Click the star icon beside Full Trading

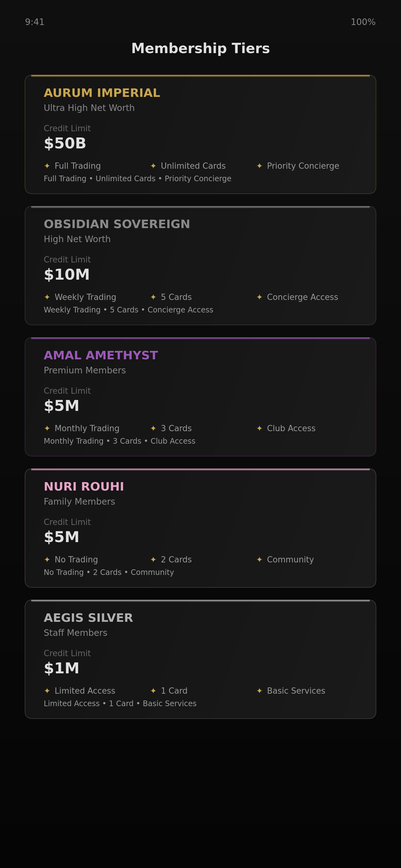pyautogui.click(x=47, y=166)
